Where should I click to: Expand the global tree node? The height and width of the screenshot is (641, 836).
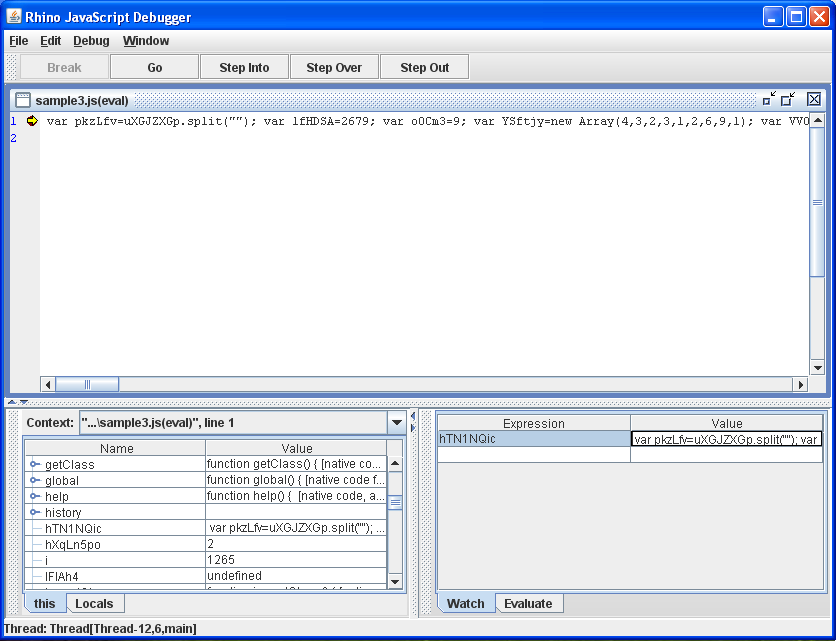pyautogui.click(x=34, y=481)
